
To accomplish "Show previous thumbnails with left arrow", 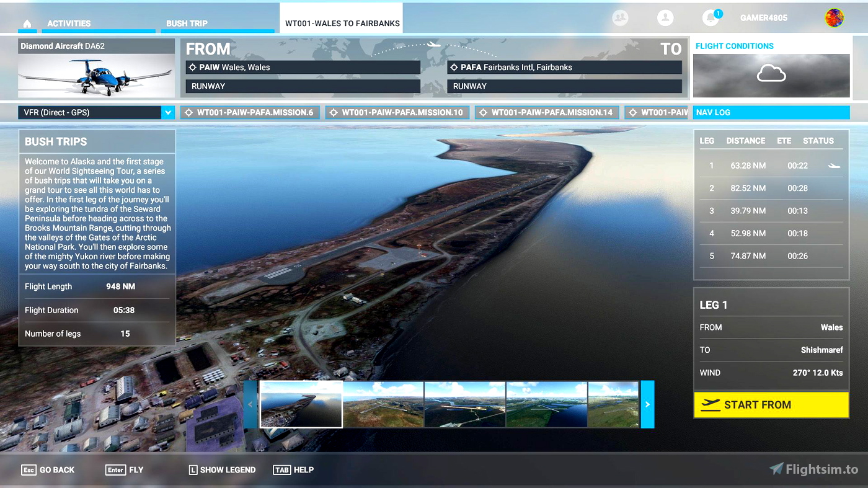I will click(x=250, y=404).
